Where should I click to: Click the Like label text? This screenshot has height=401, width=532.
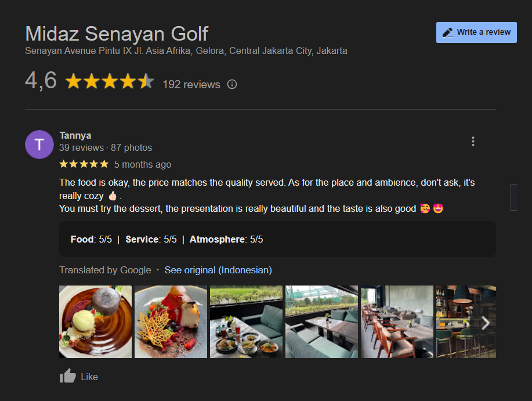click(89, 377)
